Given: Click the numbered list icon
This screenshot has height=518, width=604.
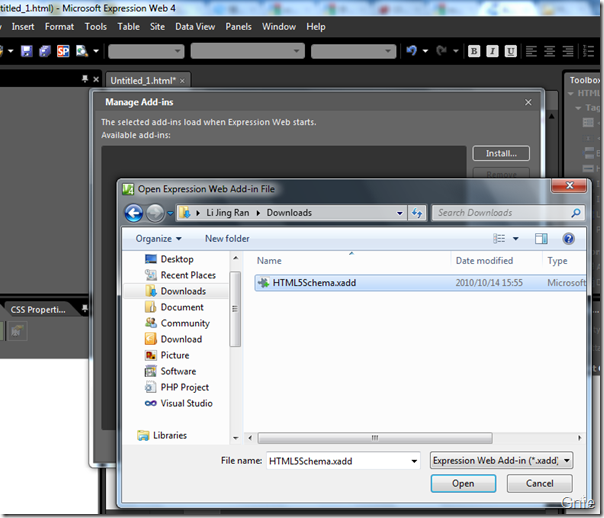Looking at the screenshot, I should coord(588,51).
